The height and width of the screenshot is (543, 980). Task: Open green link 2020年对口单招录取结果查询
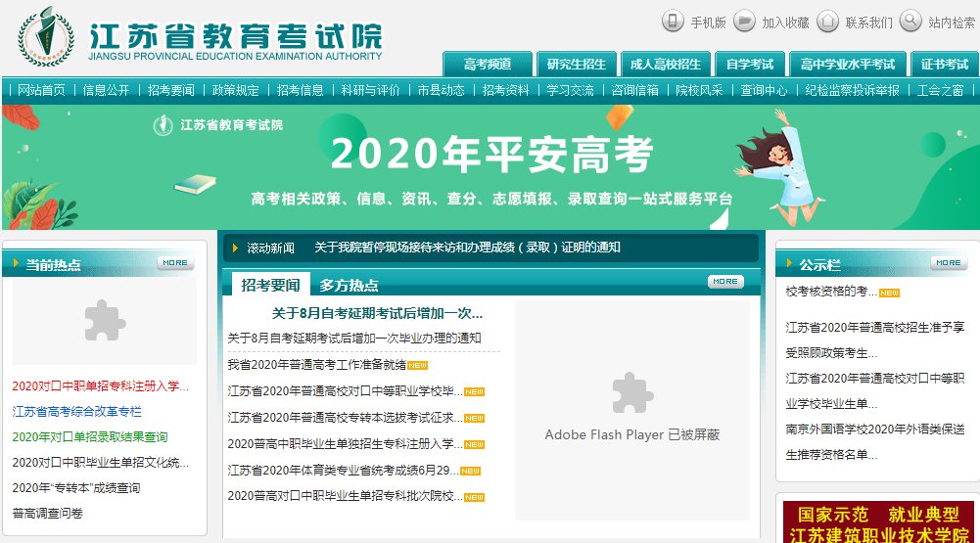[90, 436]
